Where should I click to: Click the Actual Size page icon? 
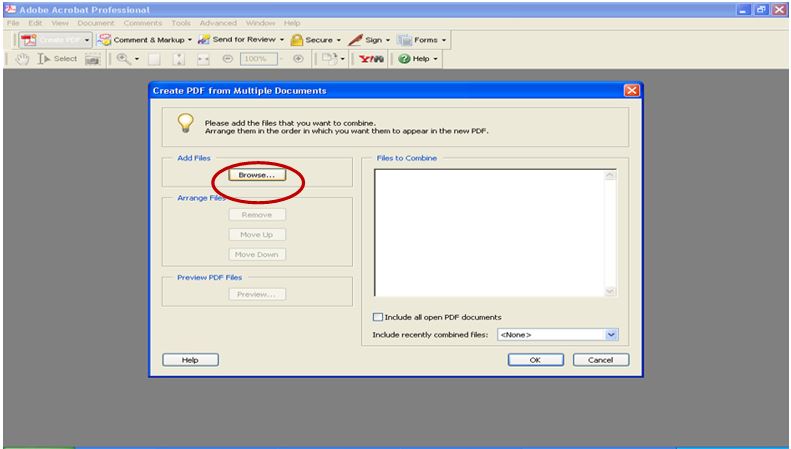click(154, 59)
